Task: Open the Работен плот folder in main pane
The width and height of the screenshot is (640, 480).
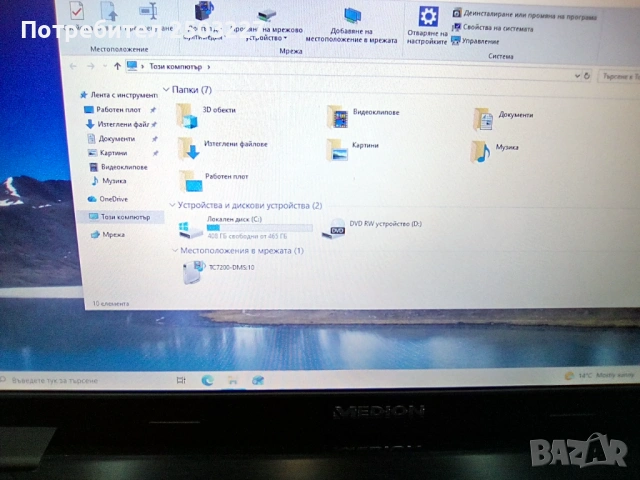Action: point(213,181)
